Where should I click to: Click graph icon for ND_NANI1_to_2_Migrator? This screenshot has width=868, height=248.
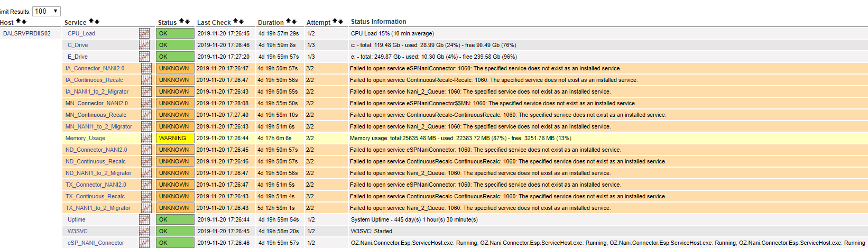(146, 173)
